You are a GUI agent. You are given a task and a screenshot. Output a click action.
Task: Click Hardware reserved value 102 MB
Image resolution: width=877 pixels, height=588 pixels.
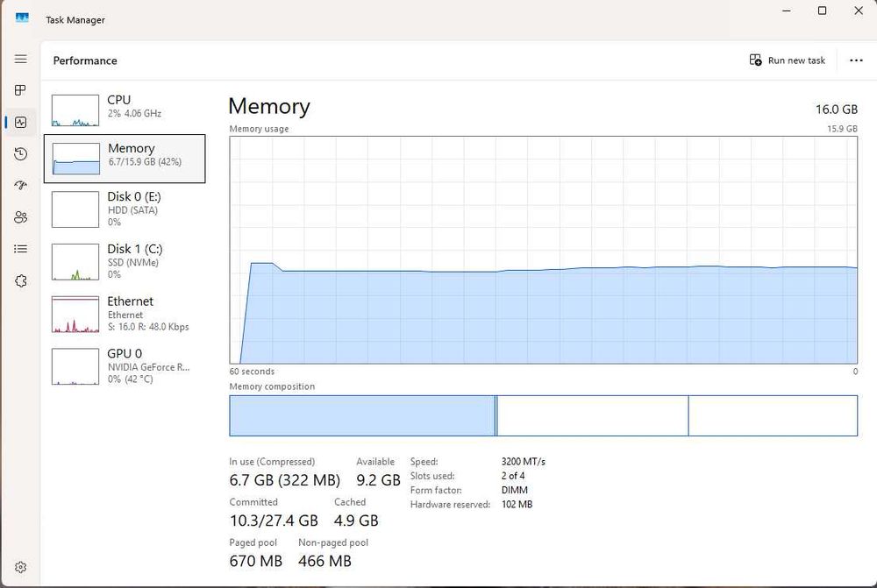coord(517,504)
